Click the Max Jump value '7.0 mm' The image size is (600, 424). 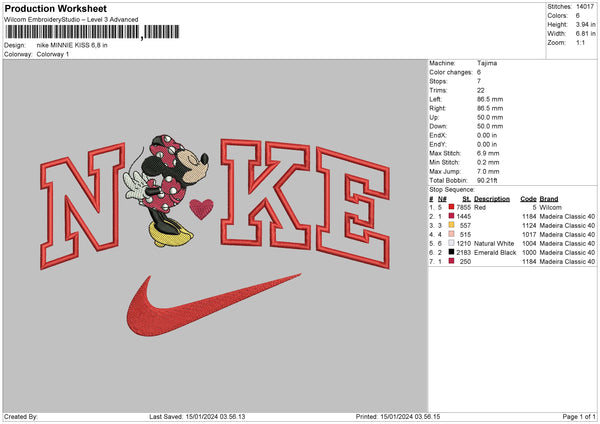488,171
